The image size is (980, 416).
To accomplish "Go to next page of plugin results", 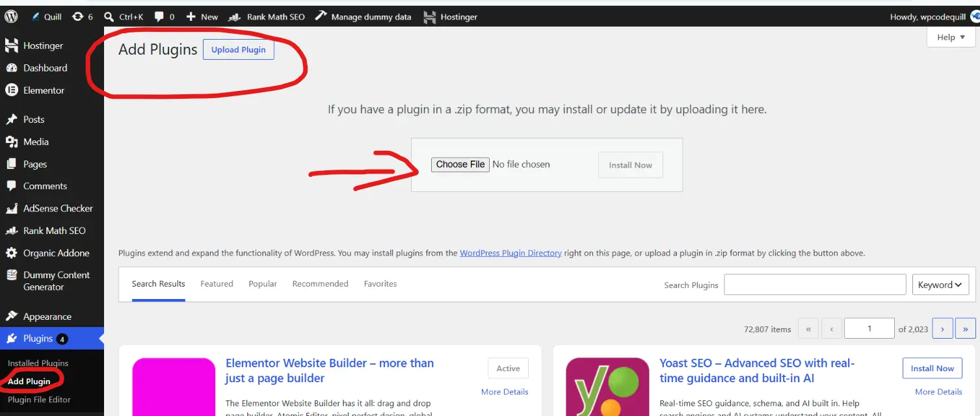I will pos(942,329).
